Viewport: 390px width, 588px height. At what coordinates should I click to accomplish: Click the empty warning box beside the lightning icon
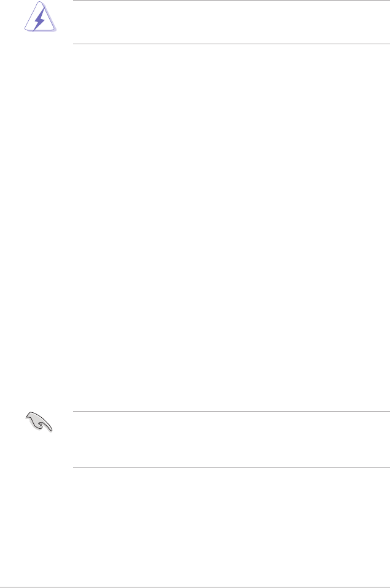[x=232, y=22]
